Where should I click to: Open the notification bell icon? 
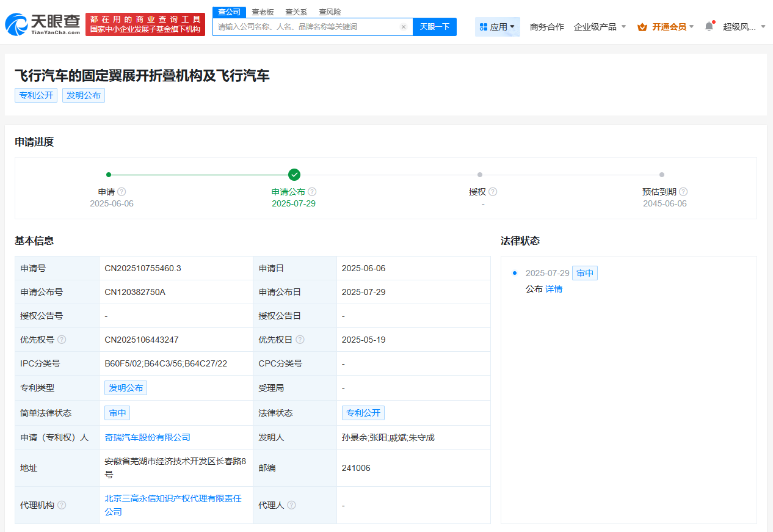(x=708, y=27)
